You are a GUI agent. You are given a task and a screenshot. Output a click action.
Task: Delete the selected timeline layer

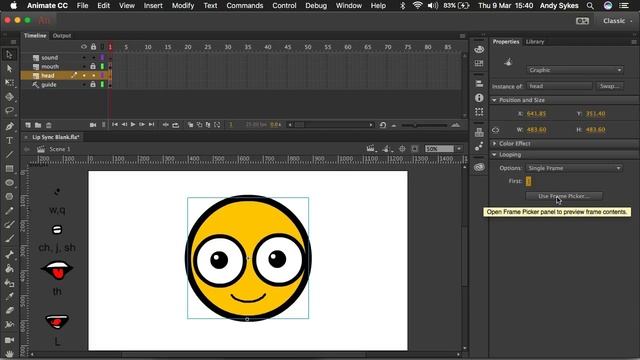point(49,125)
